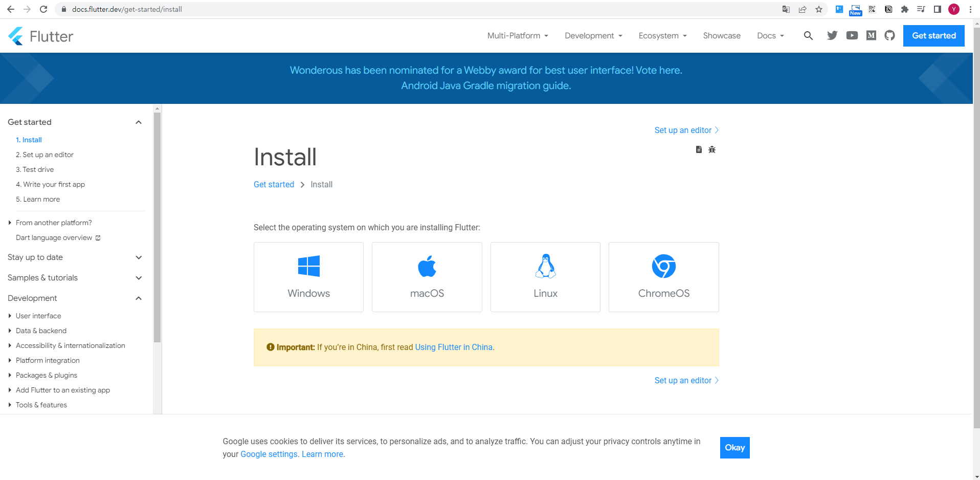Click bottom Set up an editor link

pyautogui.click(x=686, y=380)
